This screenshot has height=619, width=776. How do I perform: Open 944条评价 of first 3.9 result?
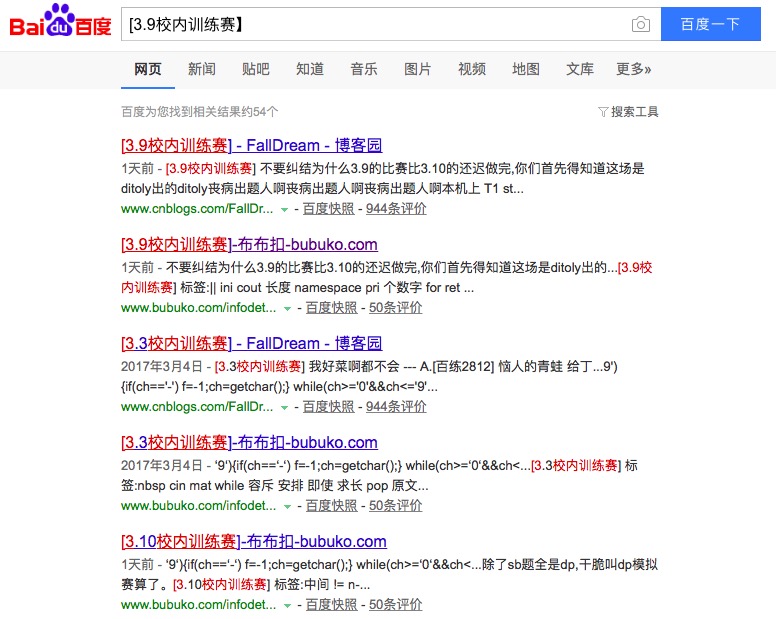coord(396,209)
